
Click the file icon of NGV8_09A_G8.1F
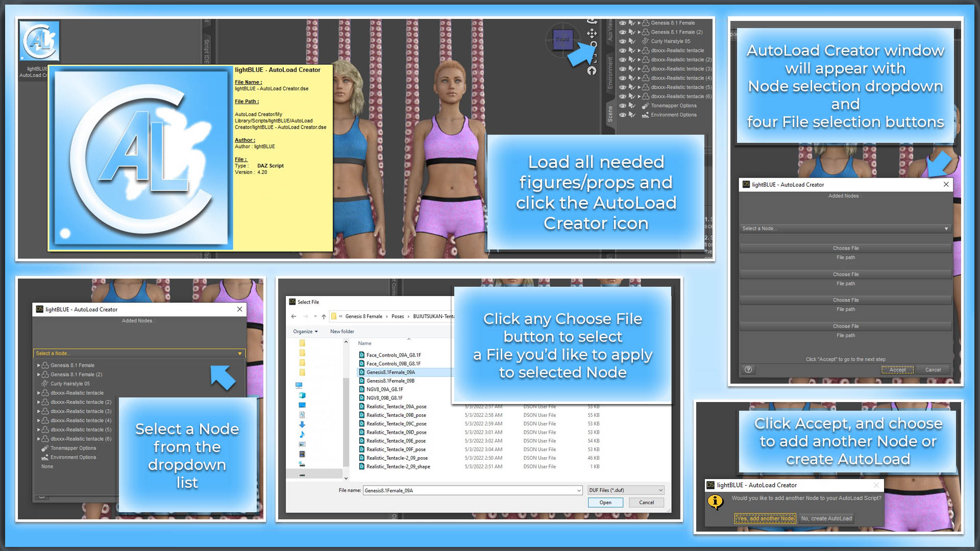(362, 389)
